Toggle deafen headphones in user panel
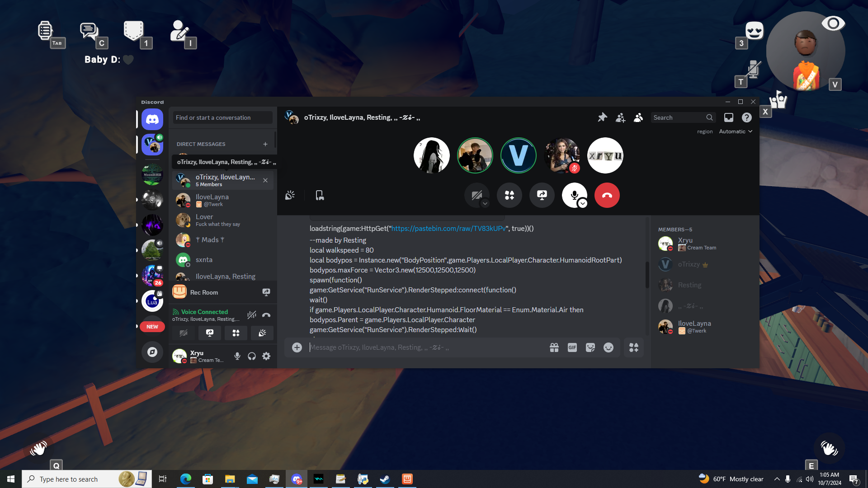 point(252,356)
